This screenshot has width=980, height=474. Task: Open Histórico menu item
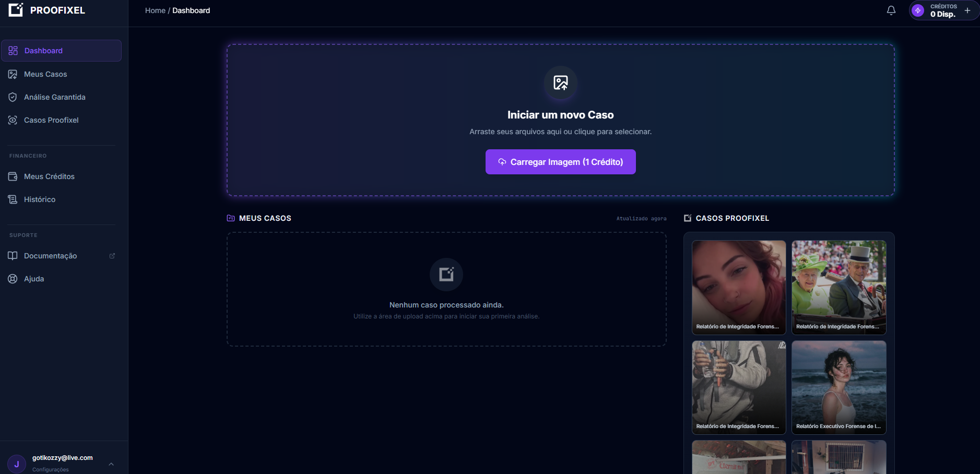pyautogui.click(x=61, y=199)
